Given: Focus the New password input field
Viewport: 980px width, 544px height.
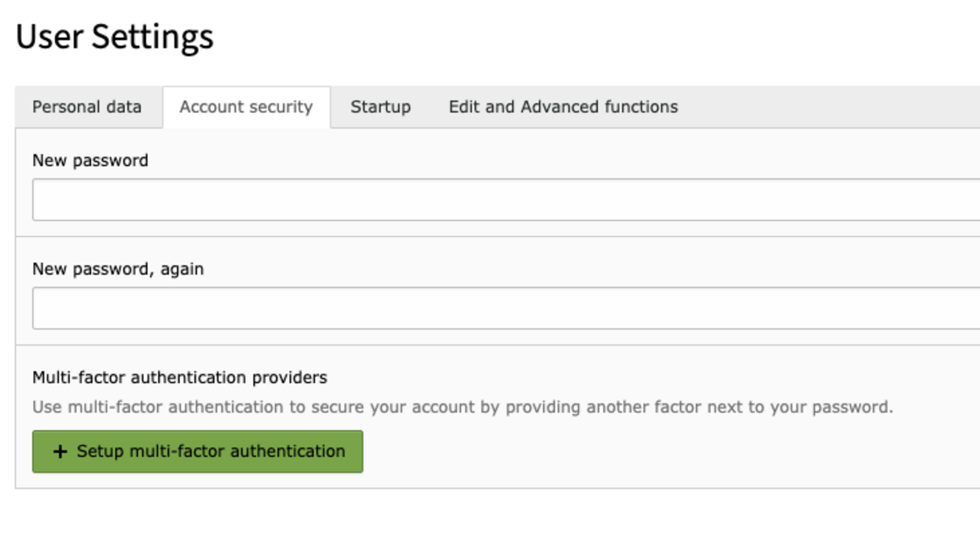Looking at the screenshot, I should pos(506,200).
